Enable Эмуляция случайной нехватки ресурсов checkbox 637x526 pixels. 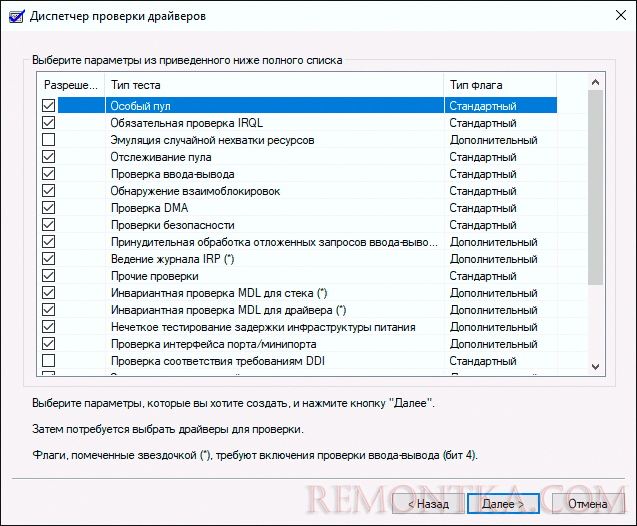(x=49, y=140)
